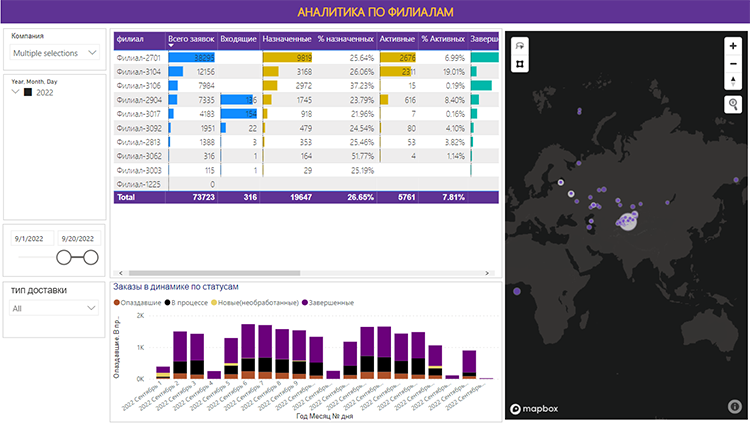Click the start date field 9/1/2022
This screenshot has width=750, height=425.
pyautogui.click(x=30, y=238)
